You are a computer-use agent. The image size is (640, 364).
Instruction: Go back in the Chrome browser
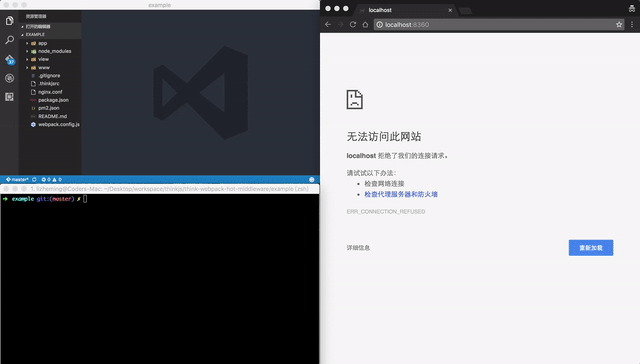[328, 24]
